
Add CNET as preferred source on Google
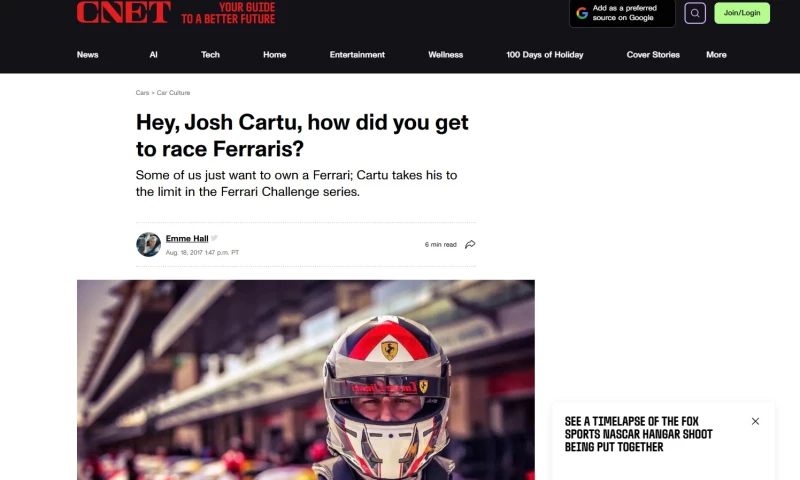click(622, 13)
